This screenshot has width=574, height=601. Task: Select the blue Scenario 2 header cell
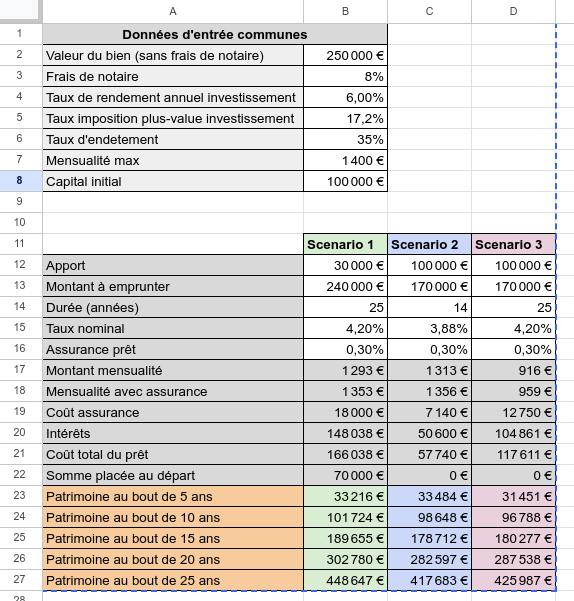pos(429,244)
